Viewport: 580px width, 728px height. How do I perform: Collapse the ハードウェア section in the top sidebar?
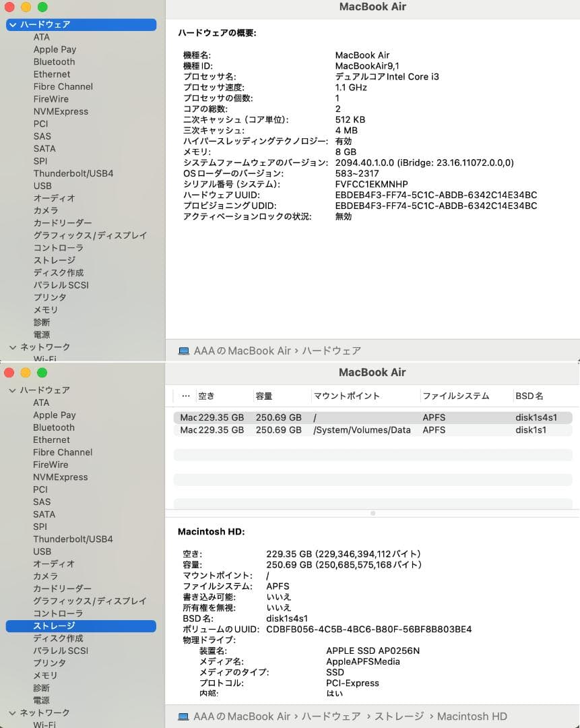12,24
